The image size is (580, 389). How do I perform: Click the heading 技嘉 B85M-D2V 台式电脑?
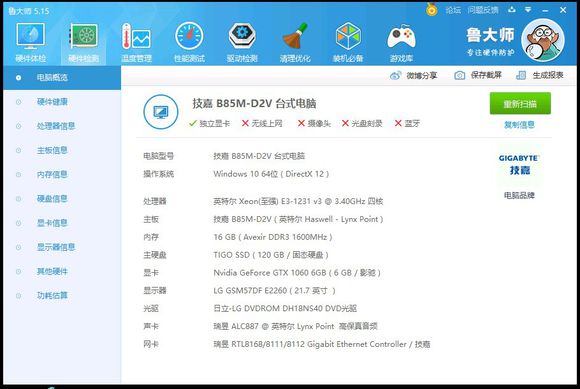point(254,104)
